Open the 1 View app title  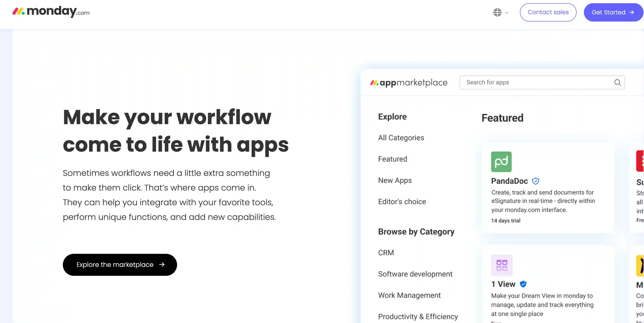(x=503, y=284)
